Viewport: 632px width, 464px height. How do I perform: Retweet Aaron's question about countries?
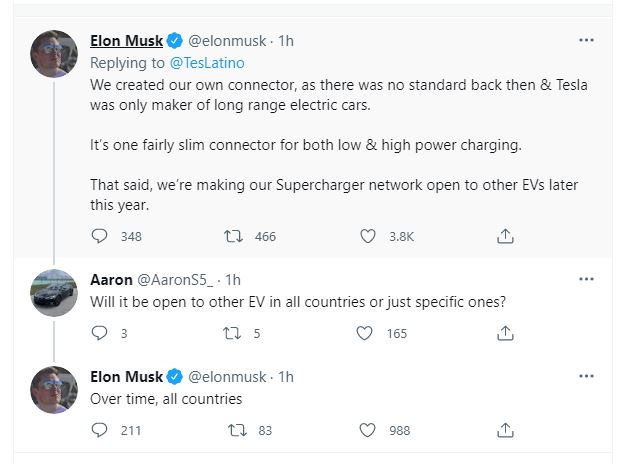(239, 334)
